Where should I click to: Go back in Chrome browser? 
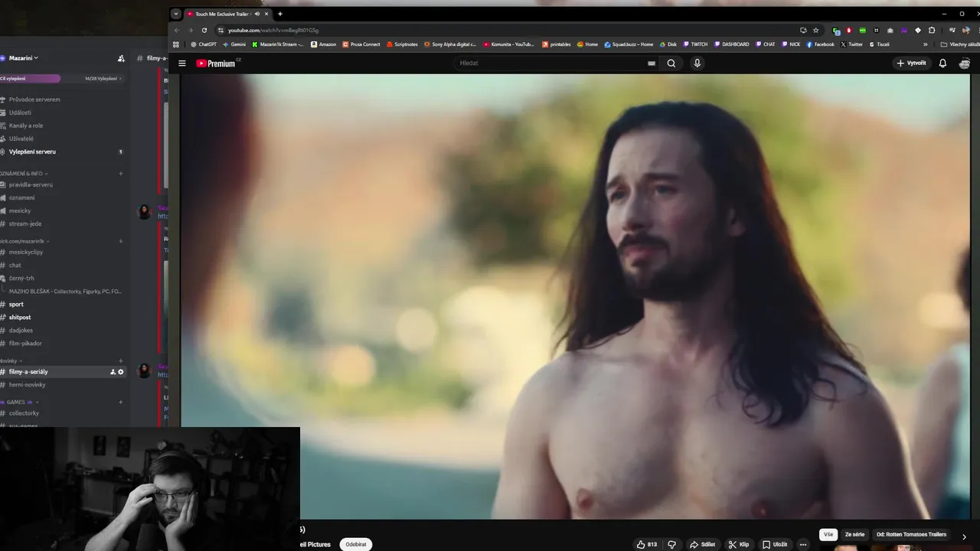point(177,30)
